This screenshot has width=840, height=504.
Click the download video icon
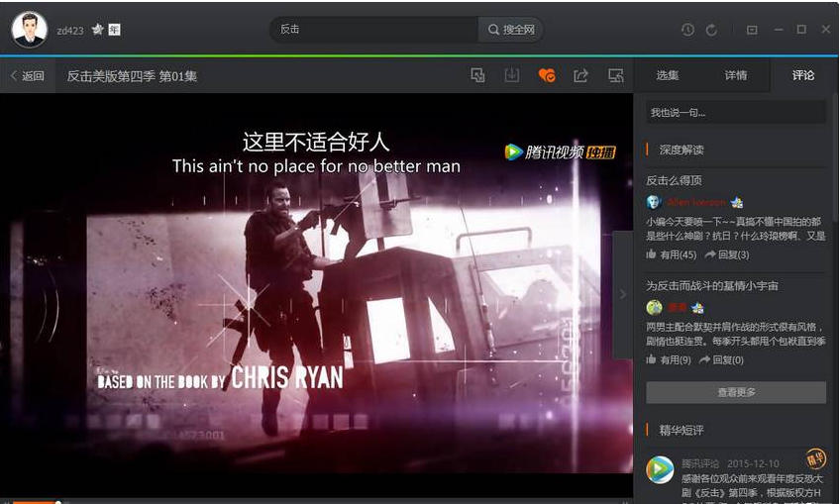[x=512, y=75]
